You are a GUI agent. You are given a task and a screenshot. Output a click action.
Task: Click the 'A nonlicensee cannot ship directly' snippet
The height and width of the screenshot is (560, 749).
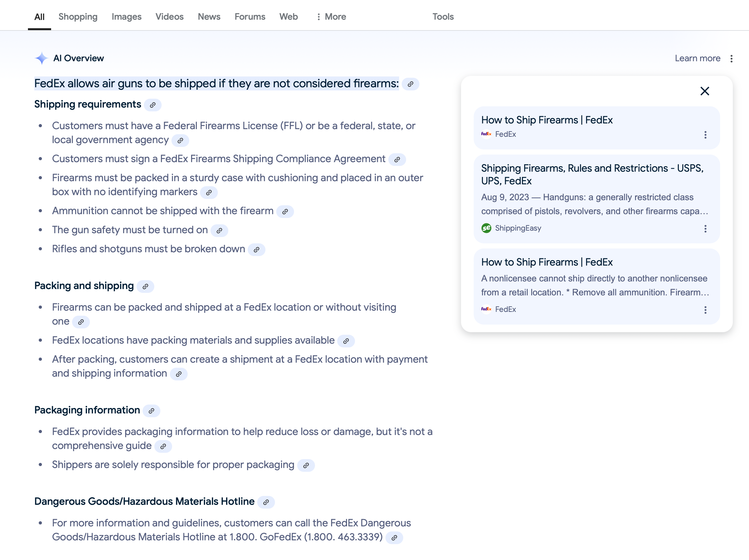point(595,285)
